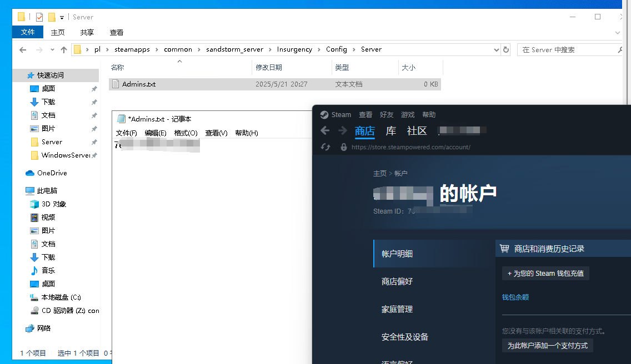The height and width of the screenshot is (364, 631).
Task: Open Steam's 好友 menu
Action: pyautogui.click(x=387, y=115)
